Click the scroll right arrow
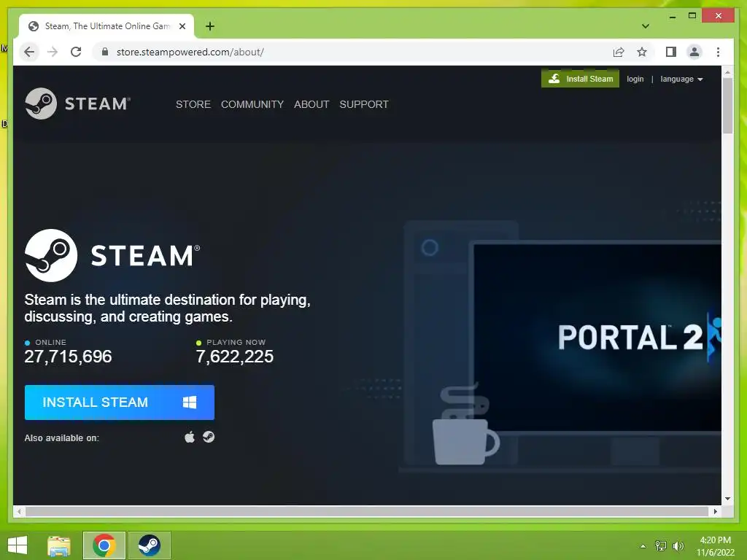Viewport: 747px width, 560px height. coord(715,511)
